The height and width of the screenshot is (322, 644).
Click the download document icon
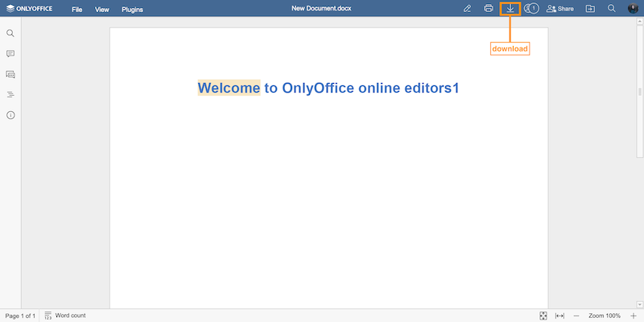[510, 9]
